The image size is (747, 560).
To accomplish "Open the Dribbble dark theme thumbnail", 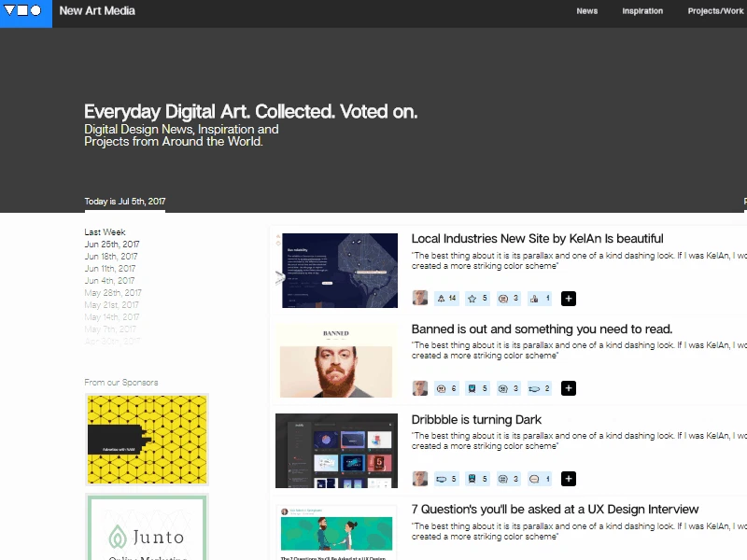I will tap(336, 451).
